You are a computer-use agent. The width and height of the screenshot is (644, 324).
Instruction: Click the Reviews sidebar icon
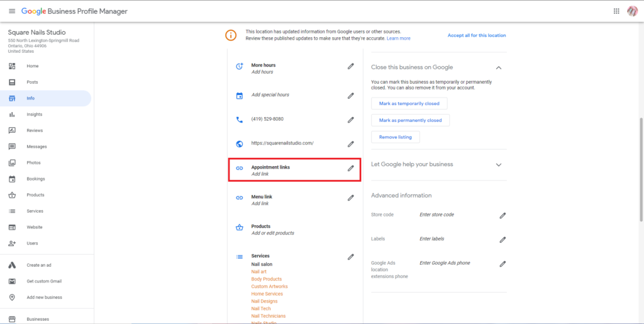tap(12, 131)
